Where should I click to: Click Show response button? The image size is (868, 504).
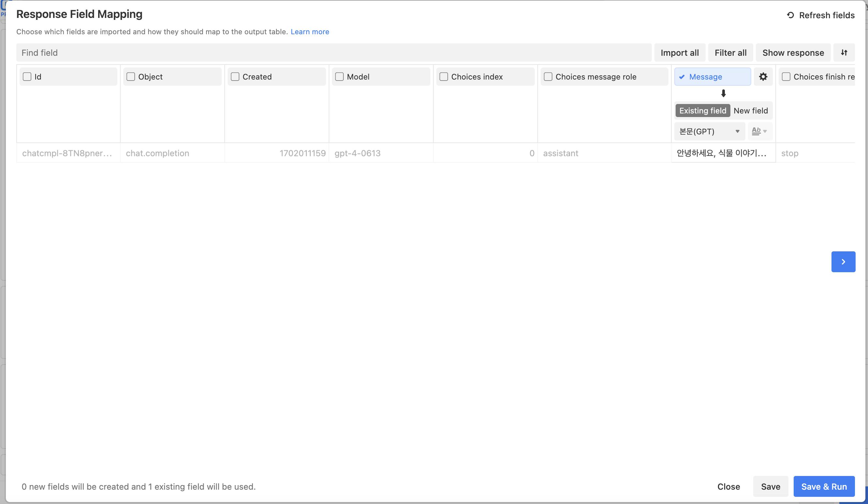tap(793, 53)
